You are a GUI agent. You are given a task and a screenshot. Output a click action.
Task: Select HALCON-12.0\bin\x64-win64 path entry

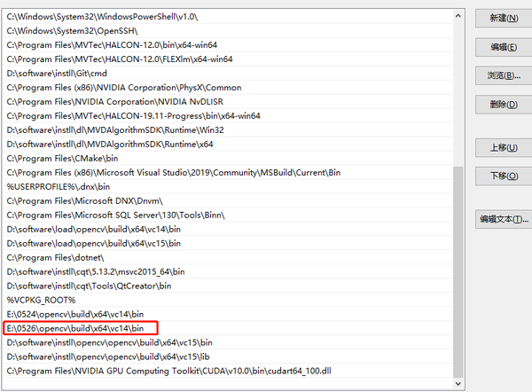point(228,45)
